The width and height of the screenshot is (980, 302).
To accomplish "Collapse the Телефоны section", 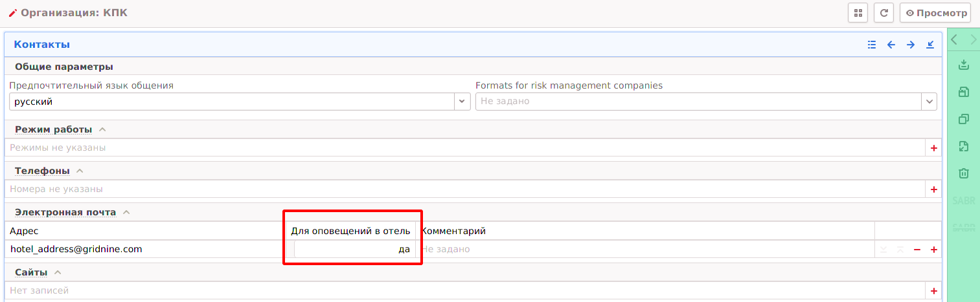I will click(x=80, y=171).
